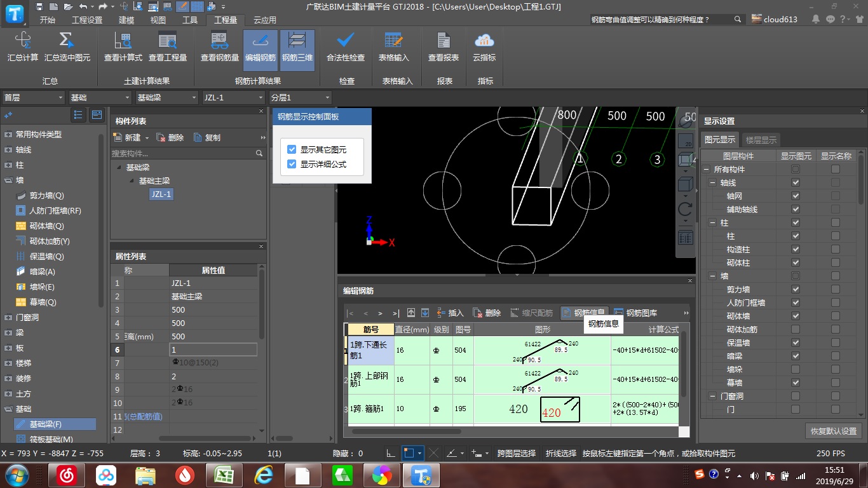Click the redo arrow in quick access bar
The width and height of the screenshot is (868, 488).
tap(103, 6)
